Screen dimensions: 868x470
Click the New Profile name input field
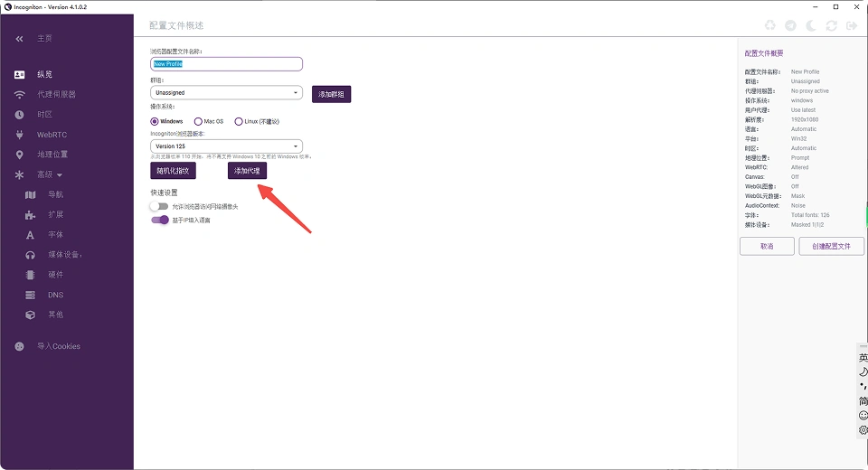(x=226, y=64)
